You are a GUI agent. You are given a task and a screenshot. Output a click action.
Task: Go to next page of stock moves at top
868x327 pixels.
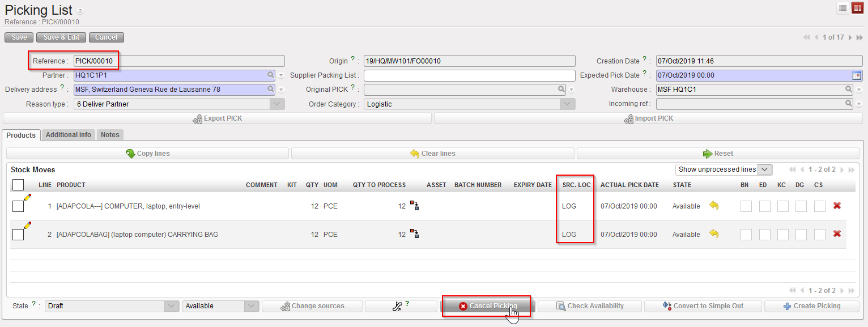[x=843, y=169]
